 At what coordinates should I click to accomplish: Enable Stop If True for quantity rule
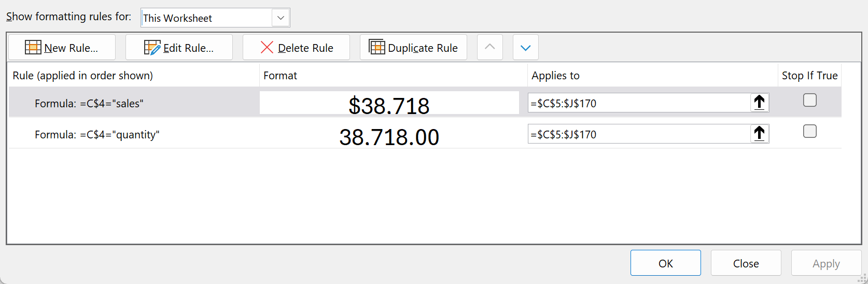[809, 132]
